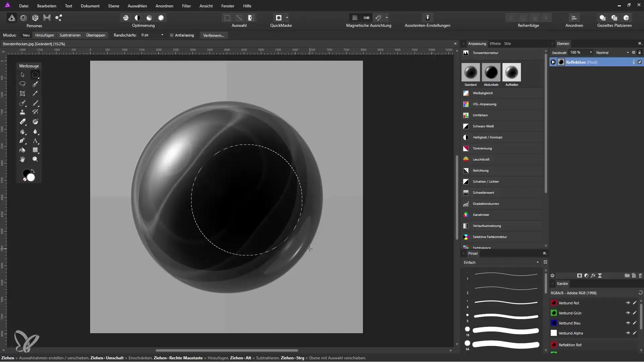
Task: Choose the freehand lasso selection tool
Action: pyautogui.click(x=22, y=84)
